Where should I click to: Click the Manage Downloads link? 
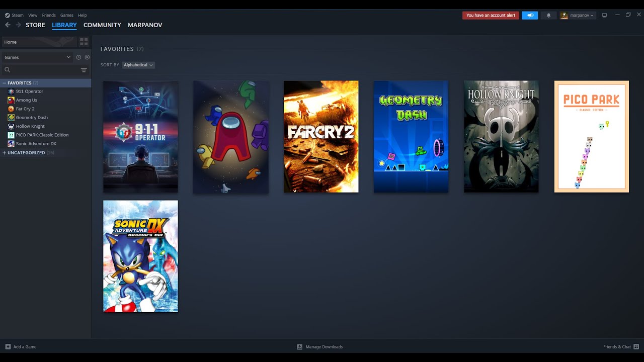click(x=324, y=346)
